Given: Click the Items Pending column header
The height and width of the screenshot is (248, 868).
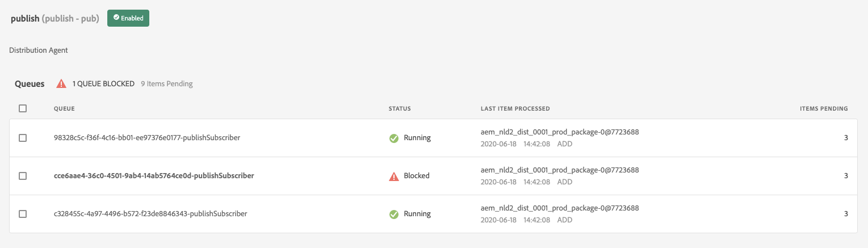Looking at the screenshot, I should click(x=823, y=108).
